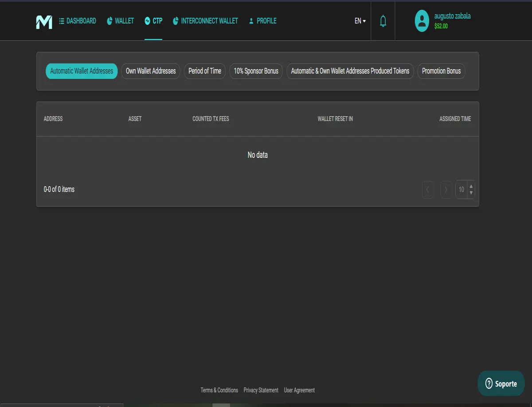The width and height of the screenshot is (532, 407).
Task: Click the No data message
Action: (258, 155)
